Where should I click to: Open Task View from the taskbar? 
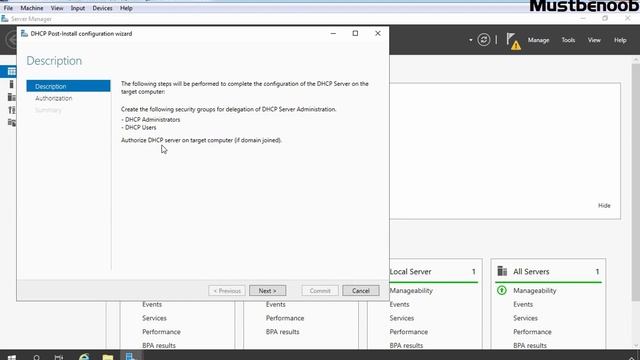59,357
